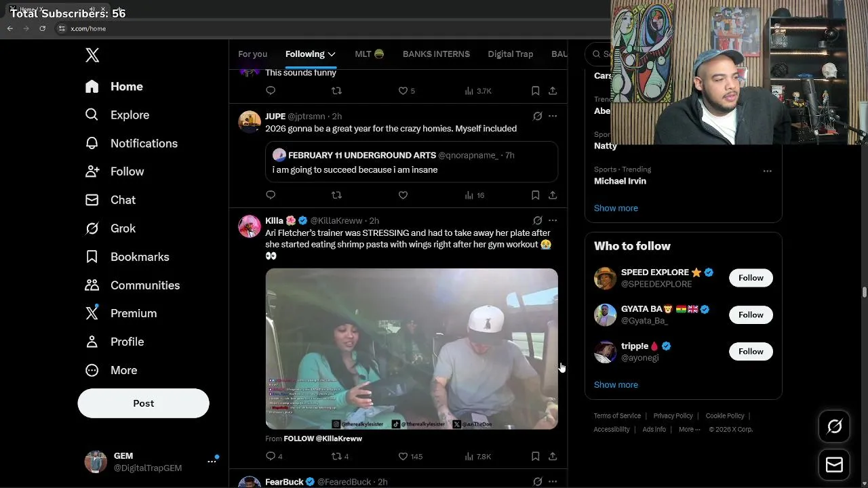Like Killa's post with 145 likes

click(x=410, y=457)
